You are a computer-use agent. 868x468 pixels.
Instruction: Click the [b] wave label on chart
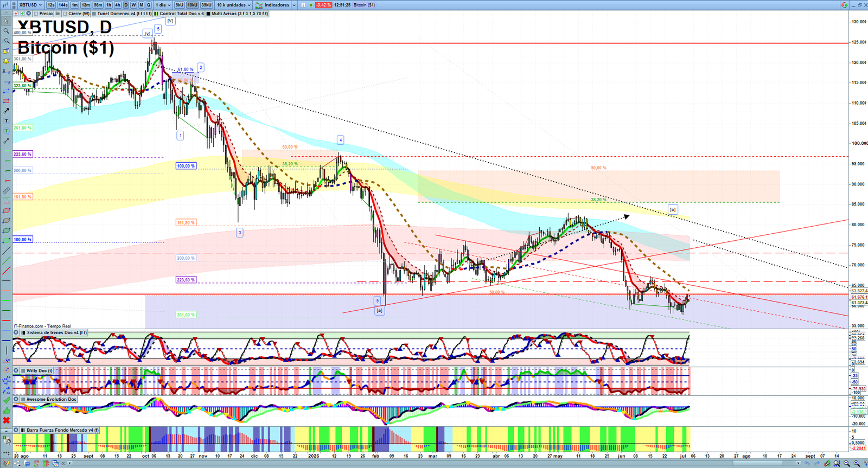[673, 209]
